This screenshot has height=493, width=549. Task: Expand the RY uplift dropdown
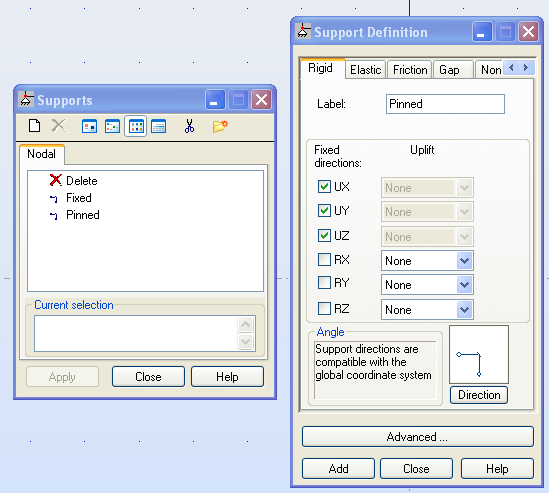[x=427, y=285]
